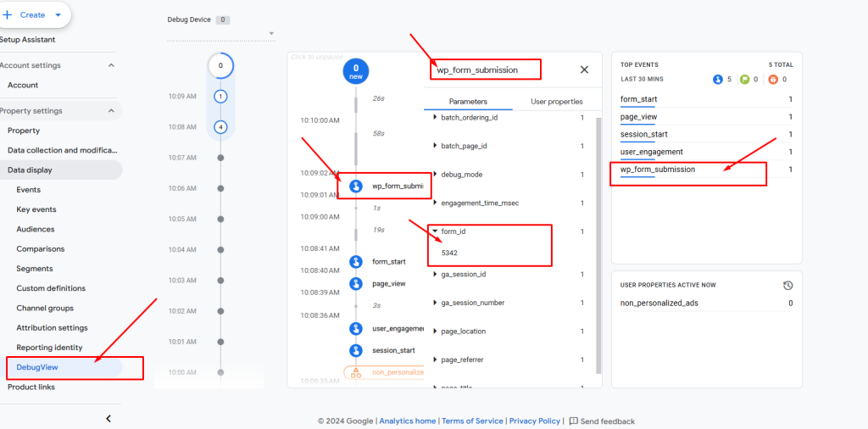This screenshot has height=429, width=868.
Task: Click the current-minute 0 circle at top
Action: pyautogui.click(x=220, y=65)
